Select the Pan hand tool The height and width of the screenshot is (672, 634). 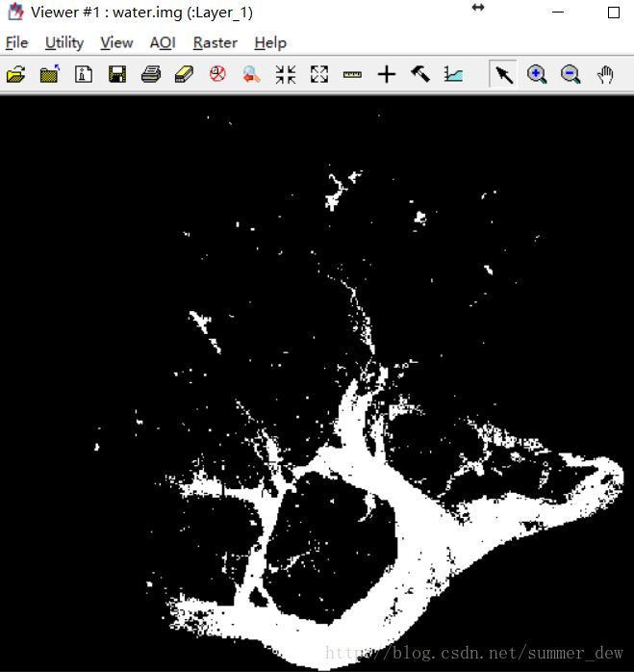coord(605,75)
